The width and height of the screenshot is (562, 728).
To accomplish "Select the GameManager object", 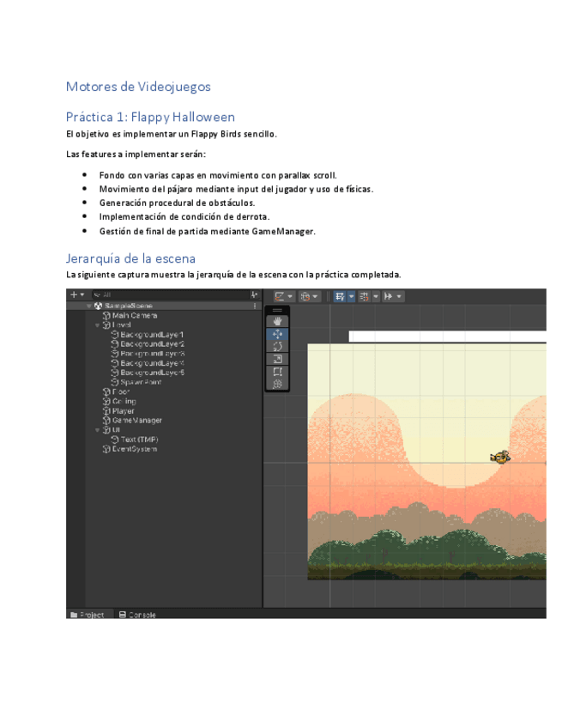I will click(x=137, y=420).
